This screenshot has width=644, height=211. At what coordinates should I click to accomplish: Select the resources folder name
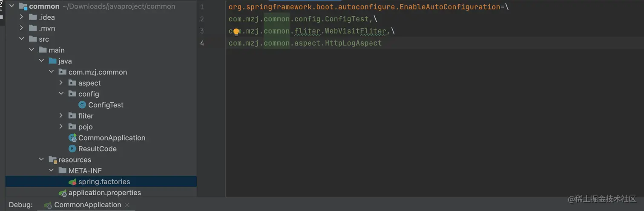click(x=75, y=160)
